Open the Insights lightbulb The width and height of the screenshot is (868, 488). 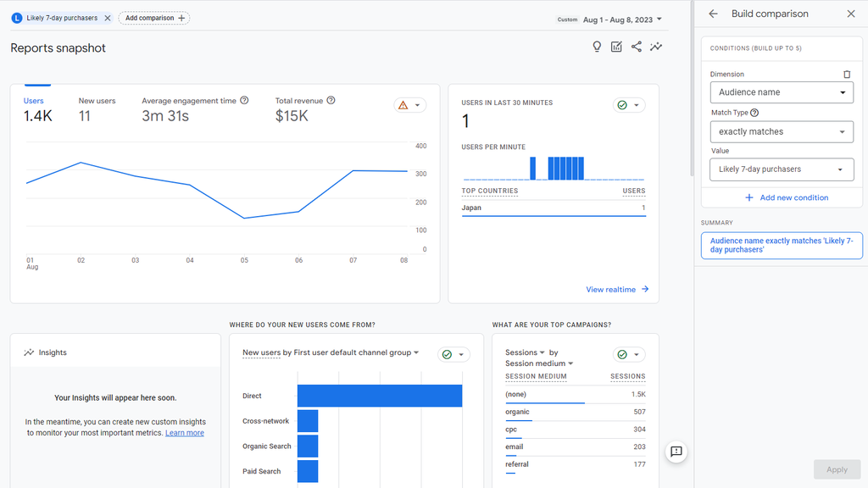tap(597, 47)
